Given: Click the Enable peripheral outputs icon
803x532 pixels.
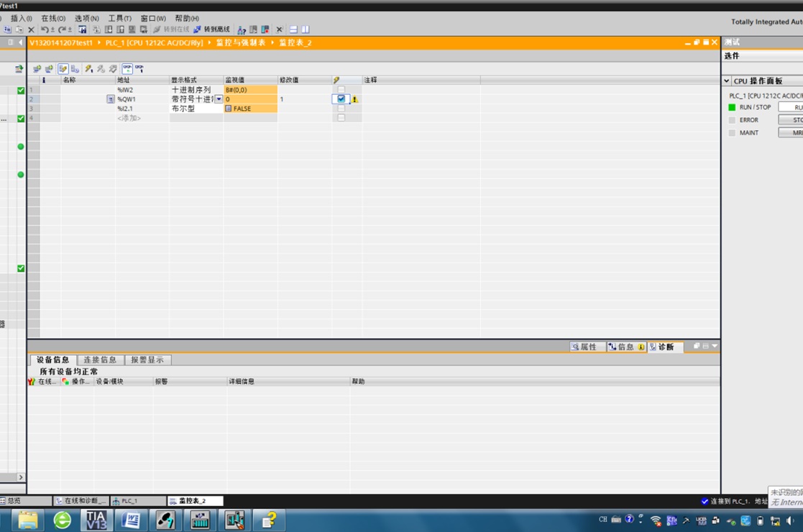Looking at the screenshot, I should coord(113,68).
